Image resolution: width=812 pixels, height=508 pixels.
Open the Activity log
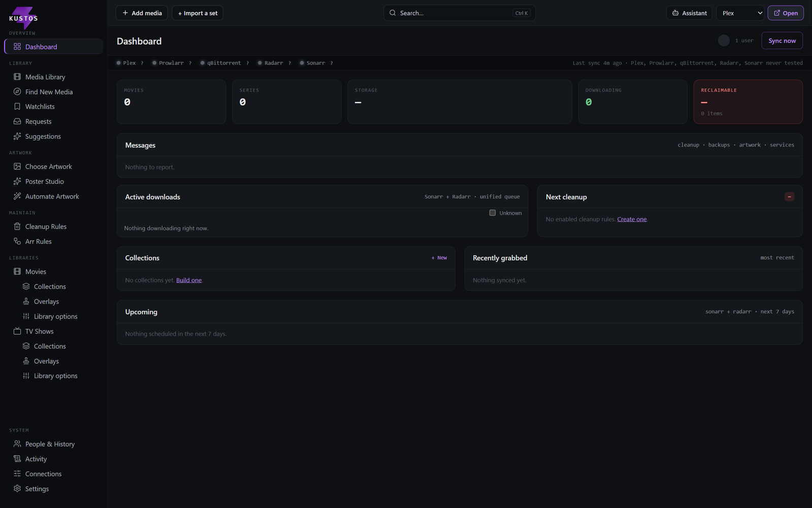click(x=53, y=459)
